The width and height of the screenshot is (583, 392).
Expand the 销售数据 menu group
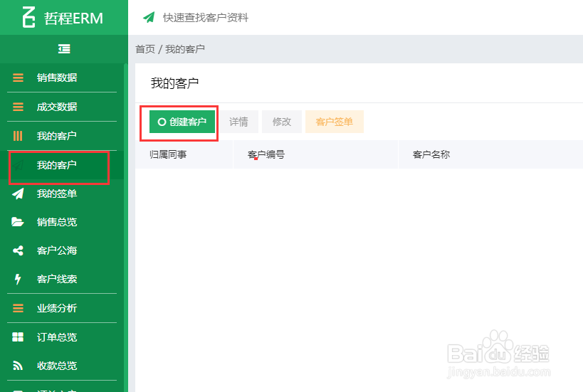(62, 78)
